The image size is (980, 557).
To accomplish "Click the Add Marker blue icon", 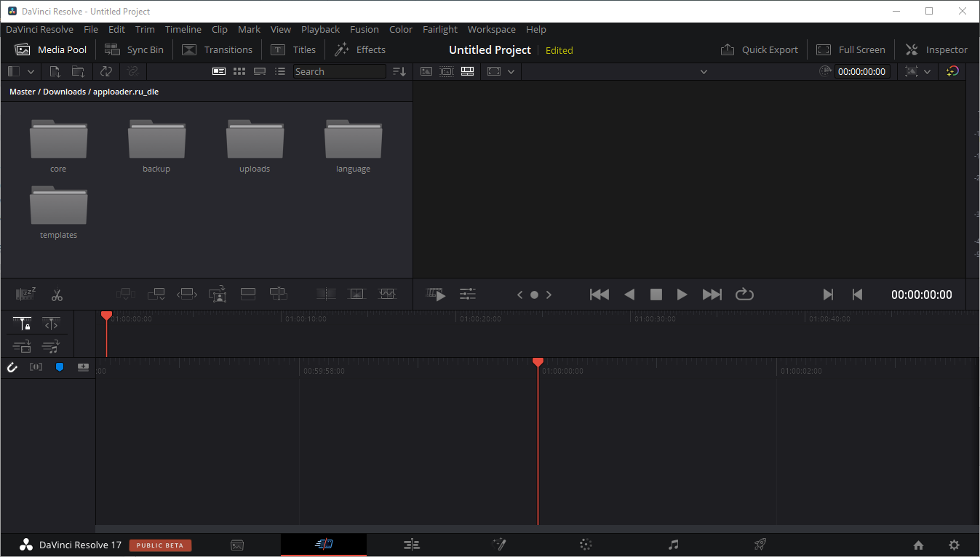I will pos(60,367).
